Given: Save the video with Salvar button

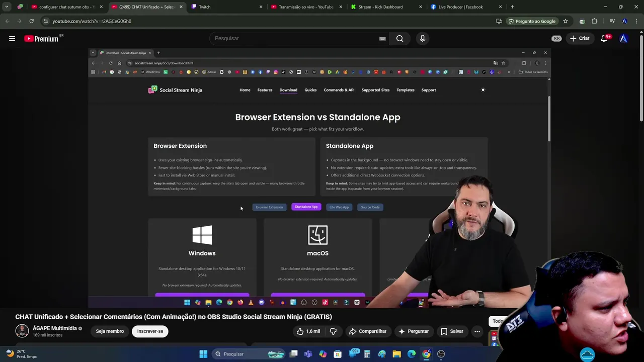Looking at the screenshot, I should [x=452, y=331].
